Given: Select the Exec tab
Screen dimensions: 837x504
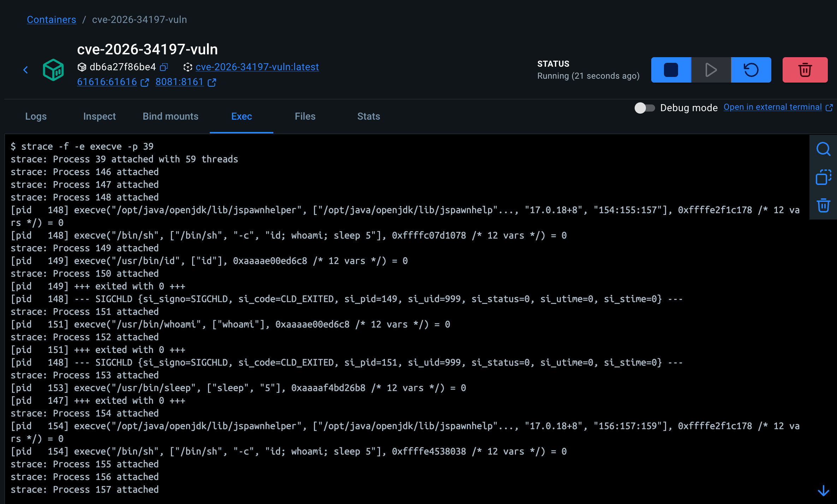Looking at the screenshot, I should pyautogui.click(x=242, y=116).
